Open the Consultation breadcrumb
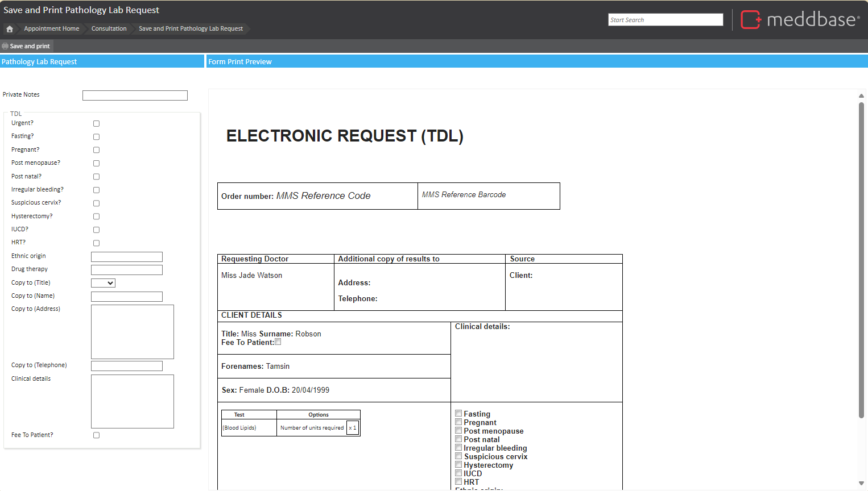Image resolution: width=868 pixels, height=491 pixels. (109, 29)
